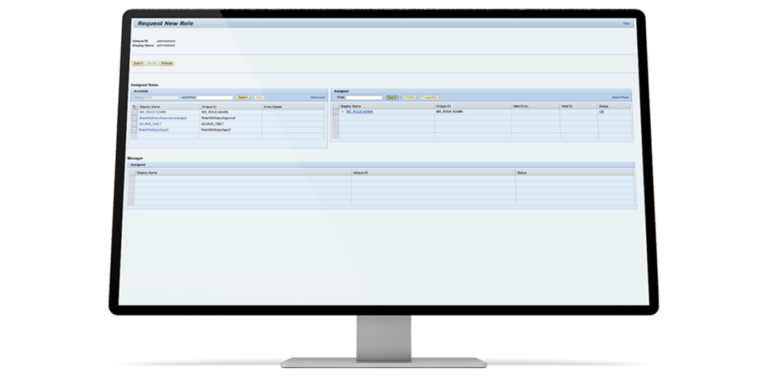Open the More Filters link
768x377 pixels.
(620, 97)
